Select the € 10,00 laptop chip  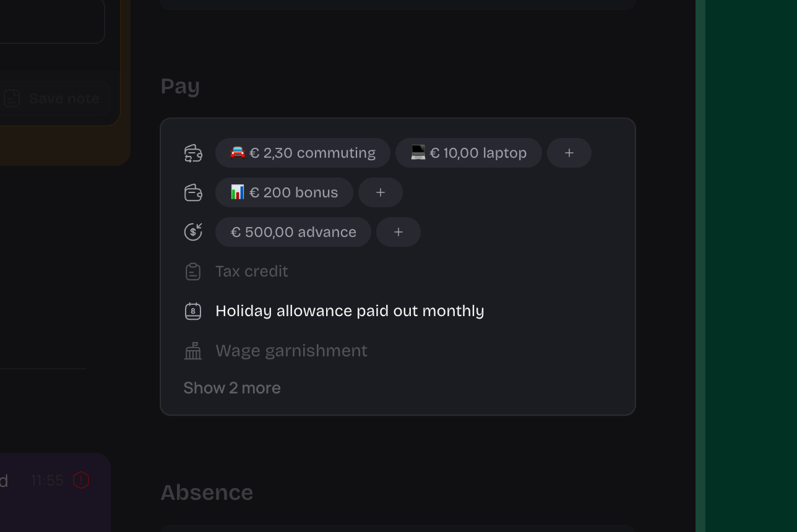[468, 153]
